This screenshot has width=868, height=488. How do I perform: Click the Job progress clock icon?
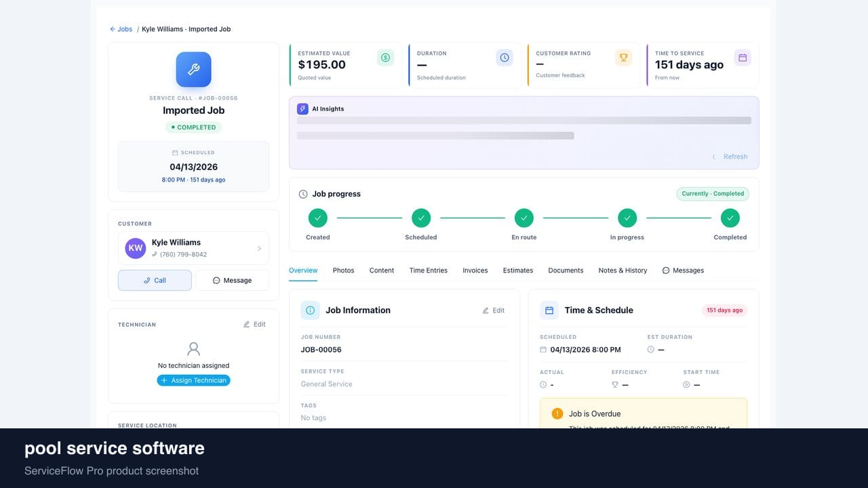tap(303, 194)
